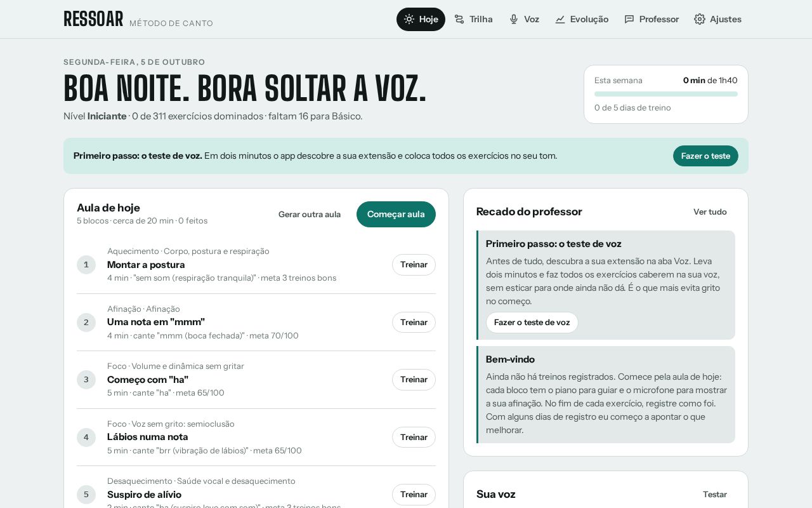812x508 pixels.
Task: Click the weekly progress bar
Action: point(666,94)
